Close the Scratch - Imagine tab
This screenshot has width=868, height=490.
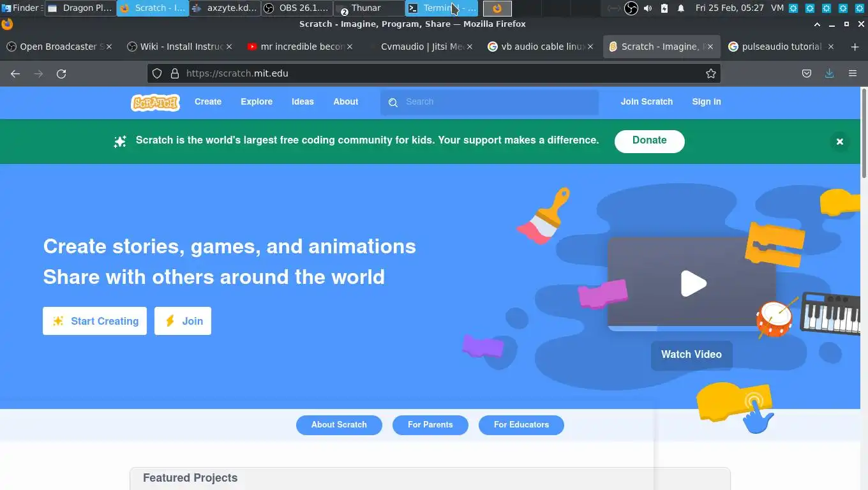(x=711, y=47)
